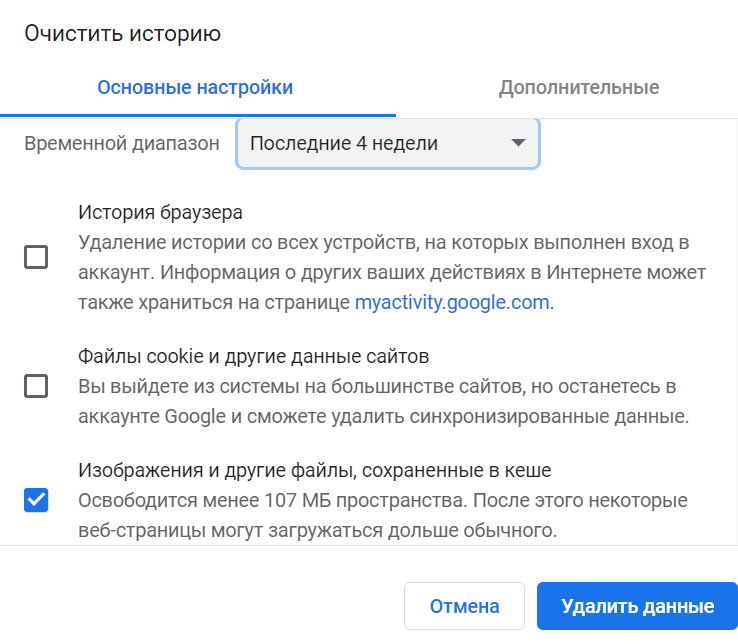
Task: Click the Временной диапазон label
Action: [x=122, y=143]
